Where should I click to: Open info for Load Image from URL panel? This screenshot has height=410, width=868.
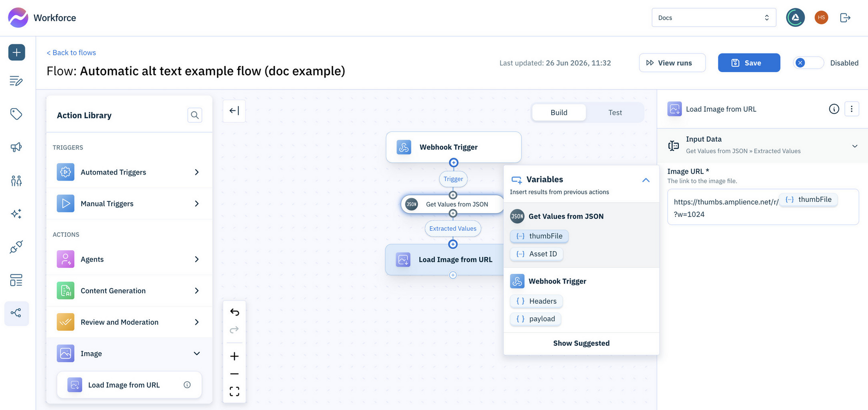834,109
